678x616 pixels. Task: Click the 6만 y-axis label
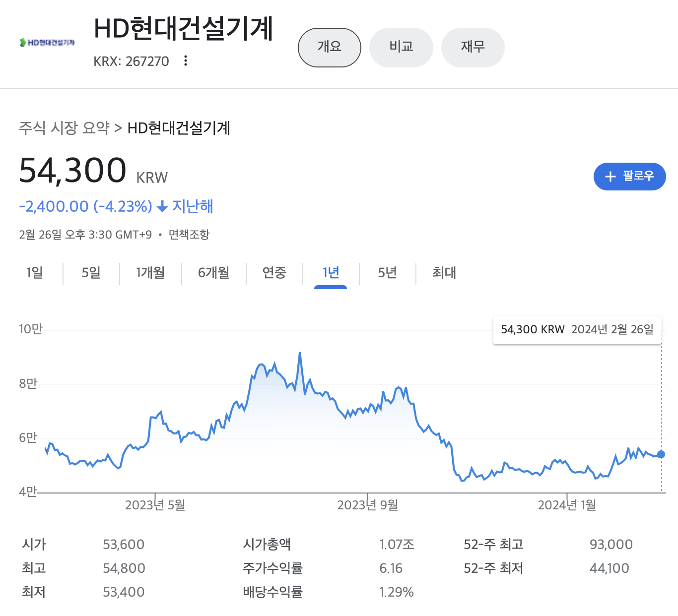tap(28, 437)
